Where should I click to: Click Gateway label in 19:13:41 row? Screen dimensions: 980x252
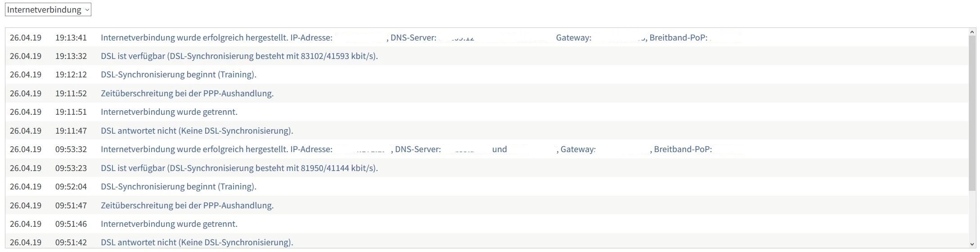(x=574, y=38)
